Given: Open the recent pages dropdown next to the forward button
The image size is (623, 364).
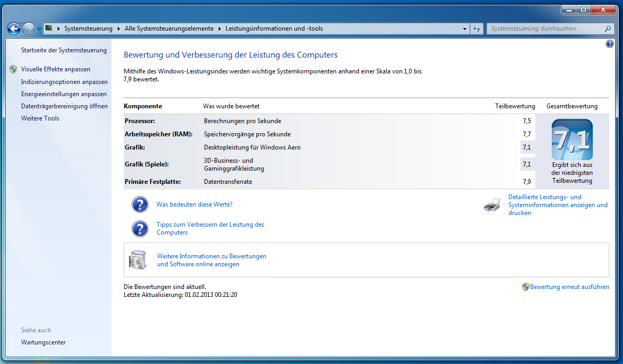Looking at the screenshot, I should (x=39, y=29).
